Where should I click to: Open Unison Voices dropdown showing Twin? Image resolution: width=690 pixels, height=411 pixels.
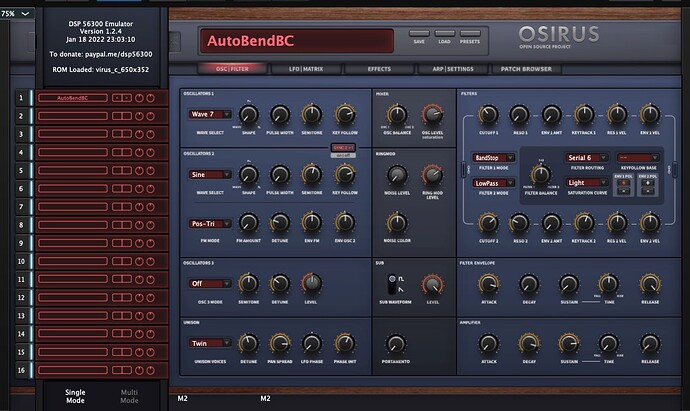point(210,343)
